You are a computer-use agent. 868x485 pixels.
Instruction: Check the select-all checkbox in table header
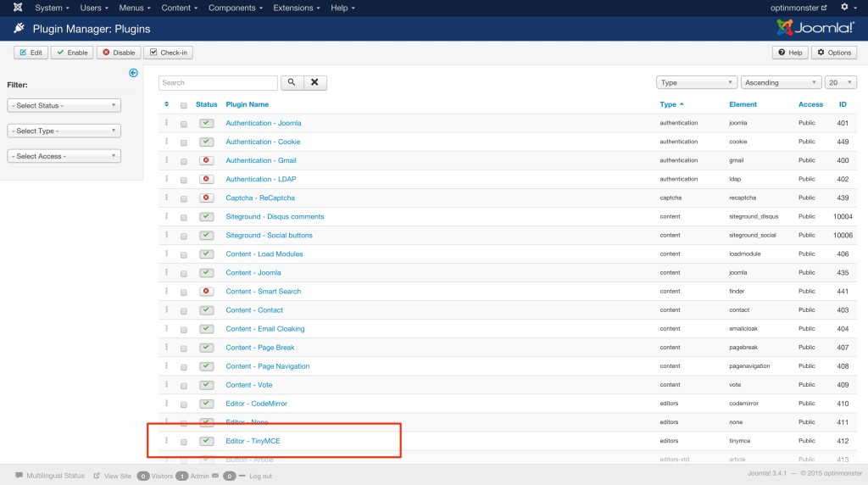184,105
